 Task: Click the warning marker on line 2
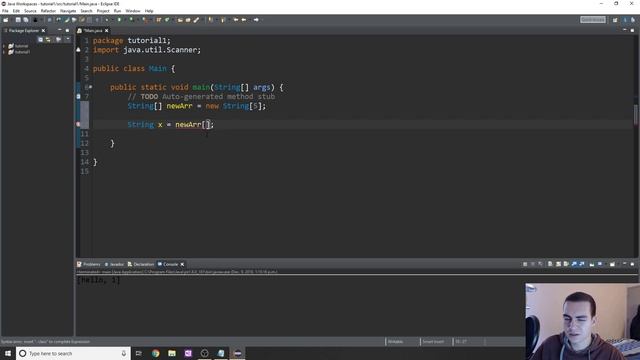click(78, 50)
